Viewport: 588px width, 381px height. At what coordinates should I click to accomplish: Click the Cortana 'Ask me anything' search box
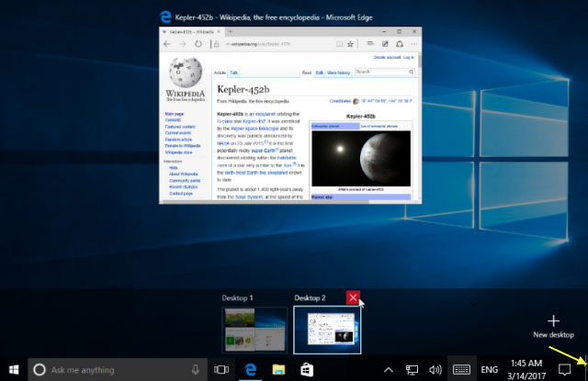[118, 370]
